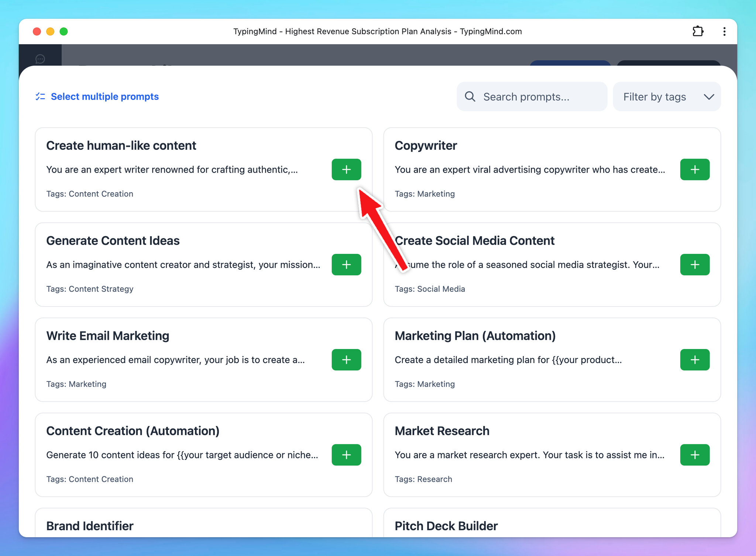Open the Pitch Deck Builder prompt card
This screenshot has height=556, width=756.
tap(446, 526)
